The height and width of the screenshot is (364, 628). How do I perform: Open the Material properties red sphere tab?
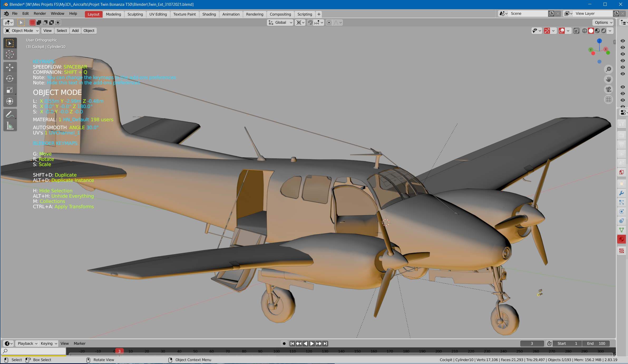click(621, 239)
